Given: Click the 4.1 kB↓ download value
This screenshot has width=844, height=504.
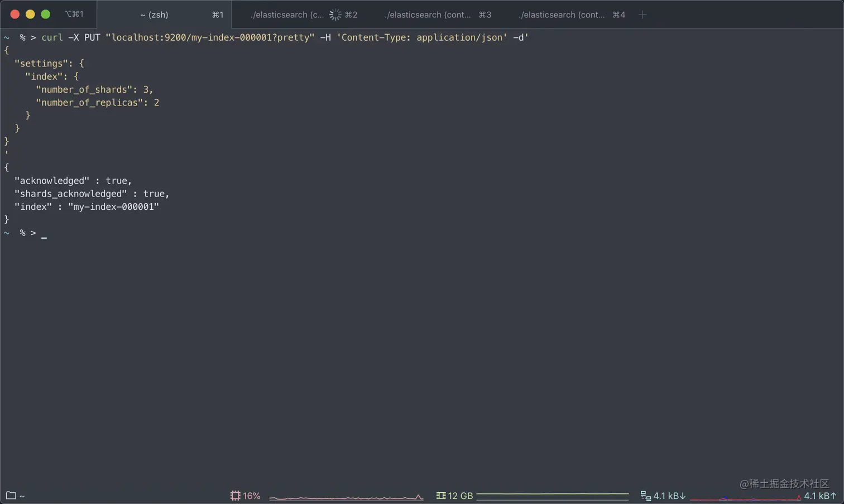Looking at the screenshot, I should point(669,496).
